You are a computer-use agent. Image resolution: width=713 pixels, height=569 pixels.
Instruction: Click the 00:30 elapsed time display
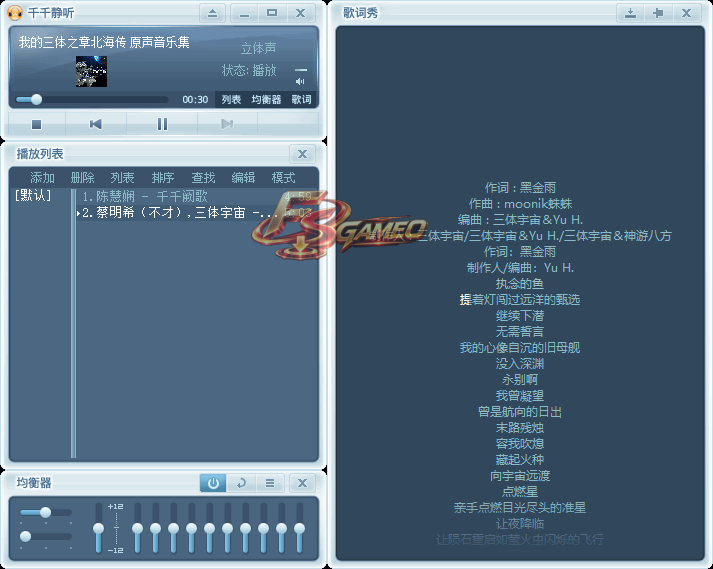(195, 100)
